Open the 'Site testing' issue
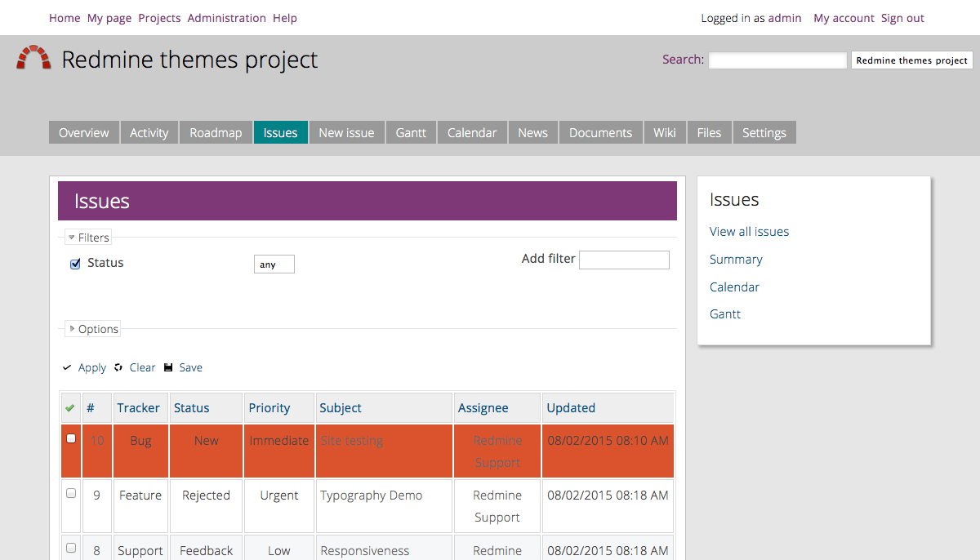 coord(351,441)
